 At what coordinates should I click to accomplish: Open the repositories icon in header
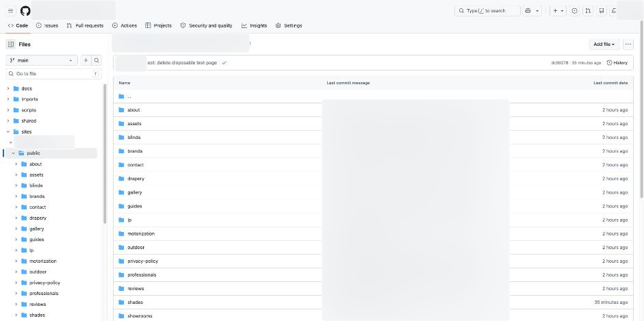(602, 11)
